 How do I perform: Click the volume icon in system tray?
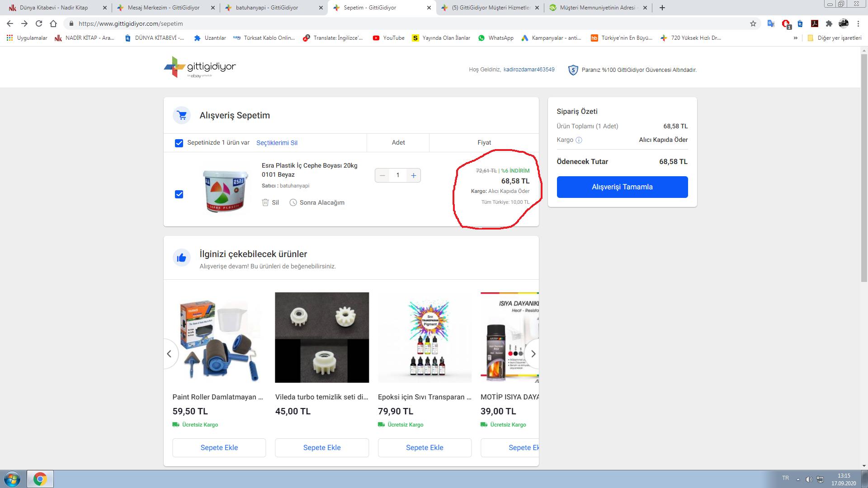[x=809, y=479]
